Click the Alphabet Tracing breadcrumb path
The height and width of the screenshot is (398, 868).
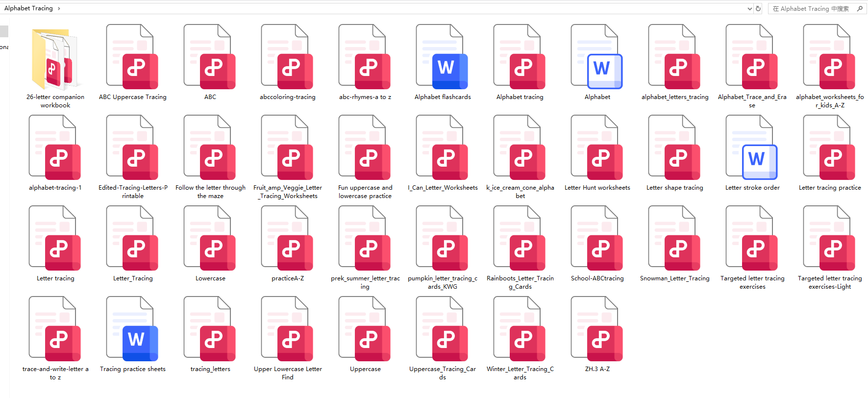coord(28,8)
